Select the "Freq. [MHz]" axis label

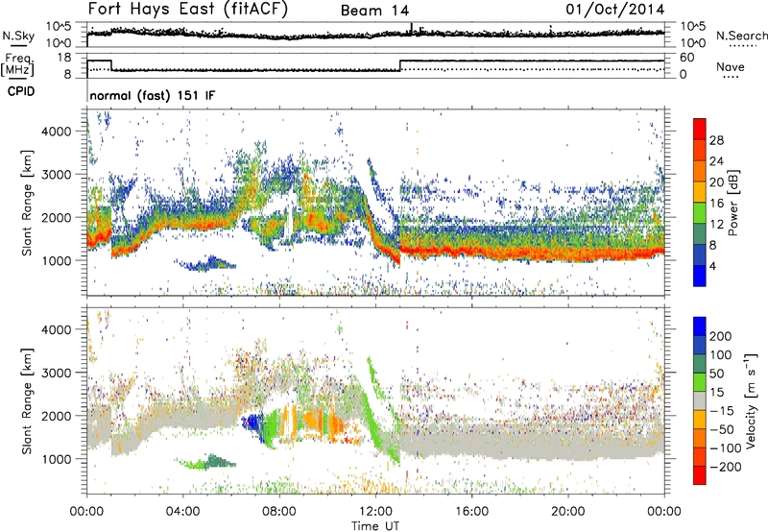coord(17,65)
